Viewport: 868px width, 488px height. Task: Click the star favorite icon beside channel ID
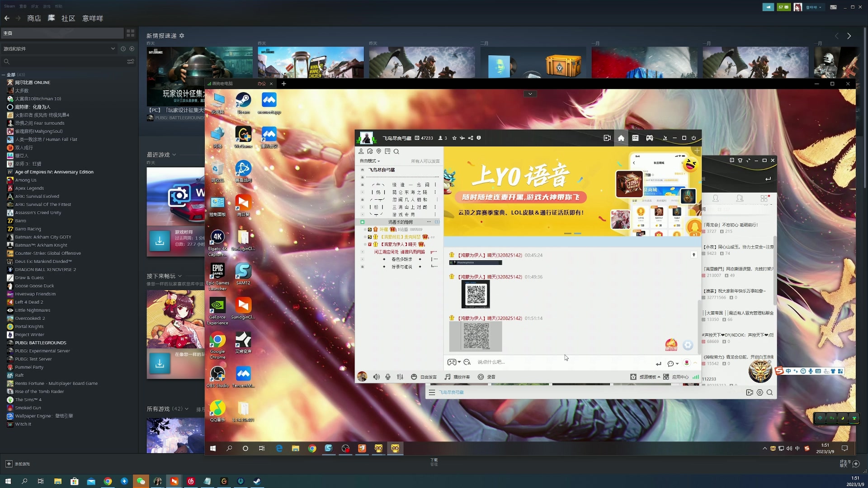click(x=454, y=138)
